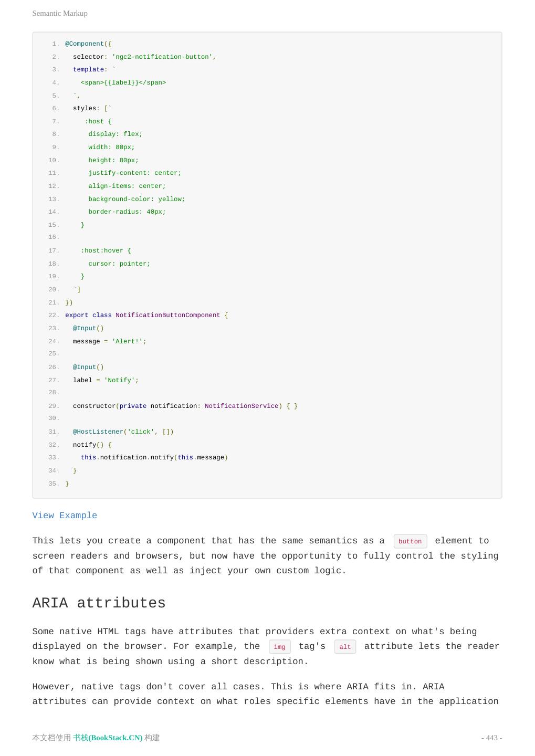Click the @HostListener decorator in code
Viewport: 535px width, 756px height.
coord(98,432)
